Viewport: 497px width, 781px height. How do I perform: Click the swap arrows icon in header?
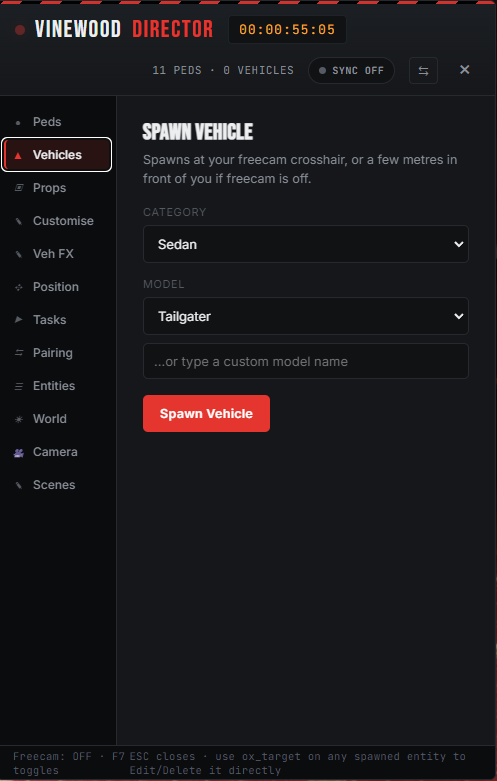[x=423, y=71]
